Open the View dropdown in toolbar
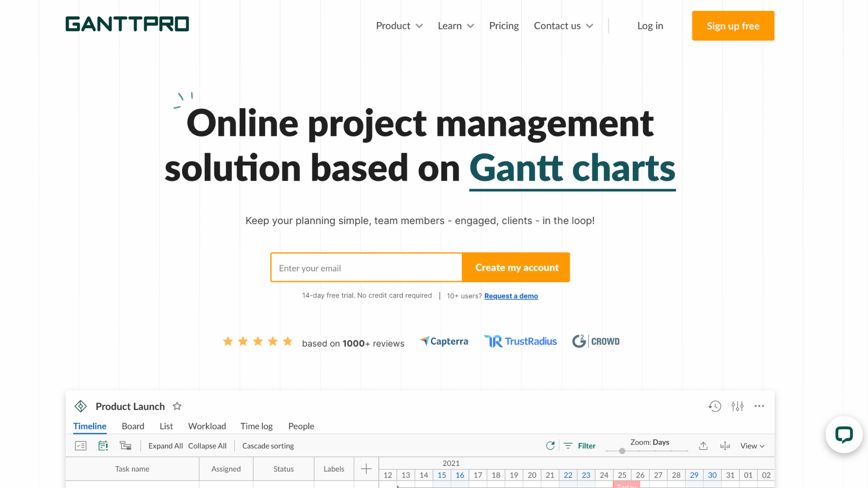Screen dimensions: 868x488 tap(752, 446)
